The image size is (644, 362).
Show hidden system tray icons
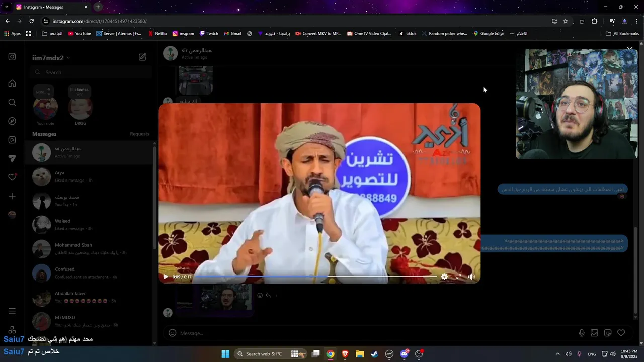pos(557,354)
